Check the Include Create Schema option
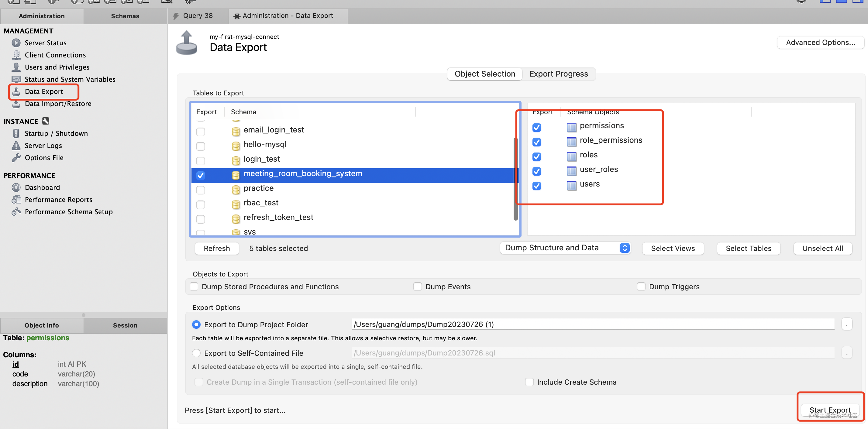The height and width of the screenshot is (429, 868). tap(529, 382)
